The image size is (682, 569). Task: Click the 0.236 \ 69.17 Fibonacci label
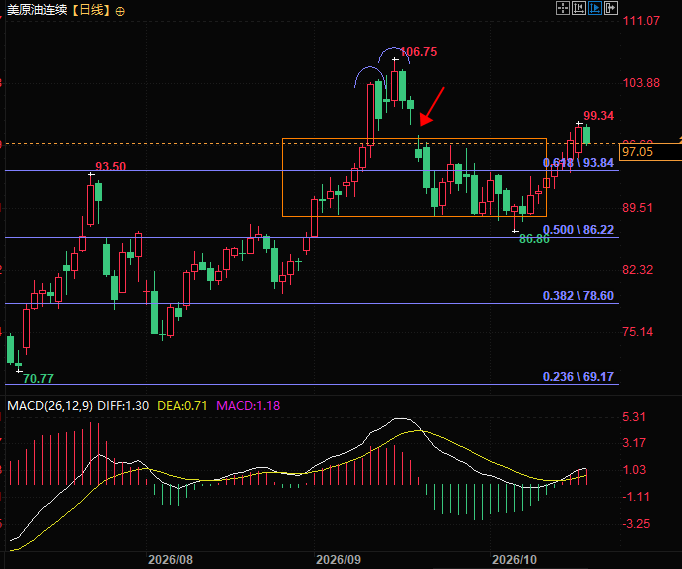click(578, 377)
